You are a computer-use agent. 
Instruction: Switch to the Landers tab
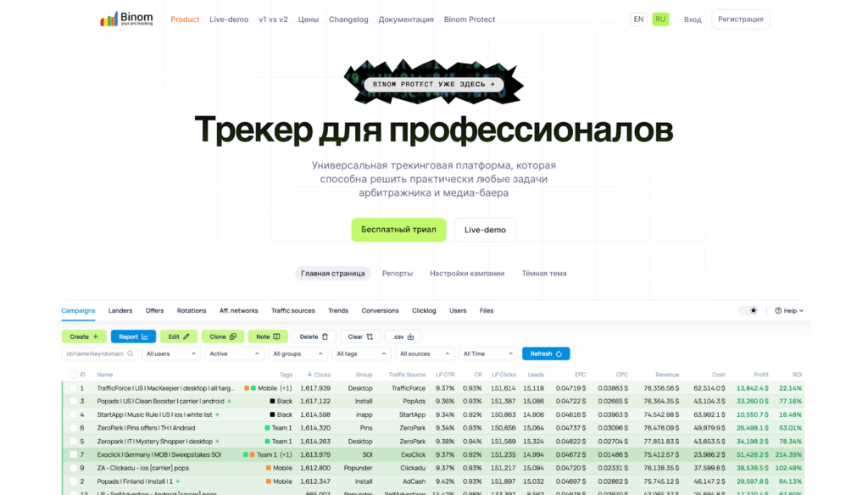click(120, 310)
